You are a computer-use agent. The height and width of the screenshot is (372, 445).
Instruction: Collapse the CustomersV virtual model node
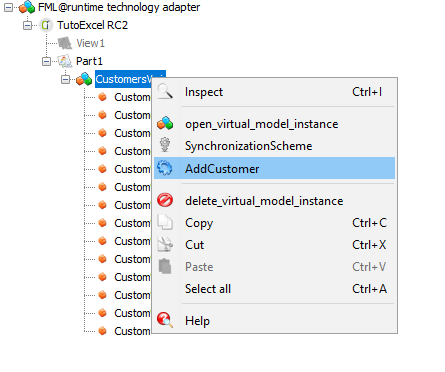pyautogui.click(x=65, y=79)
